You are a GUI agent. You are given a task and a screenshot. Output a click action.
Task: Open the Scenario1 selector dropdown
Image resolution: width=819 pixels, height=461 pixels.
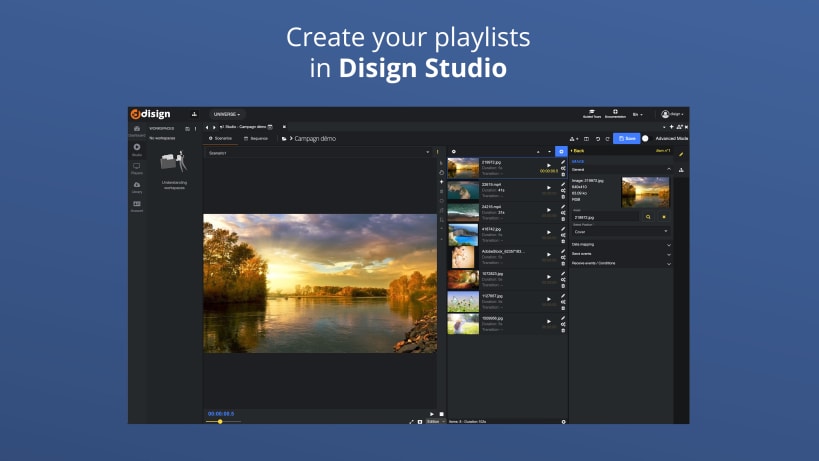319,152
